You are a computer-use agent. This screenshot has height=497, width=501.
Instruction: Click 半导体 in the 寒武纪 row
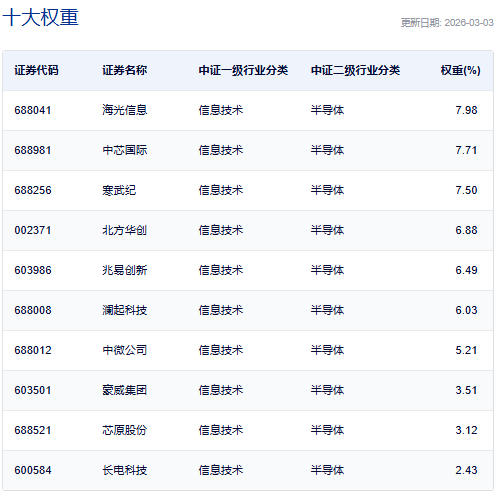coord(327,190)
